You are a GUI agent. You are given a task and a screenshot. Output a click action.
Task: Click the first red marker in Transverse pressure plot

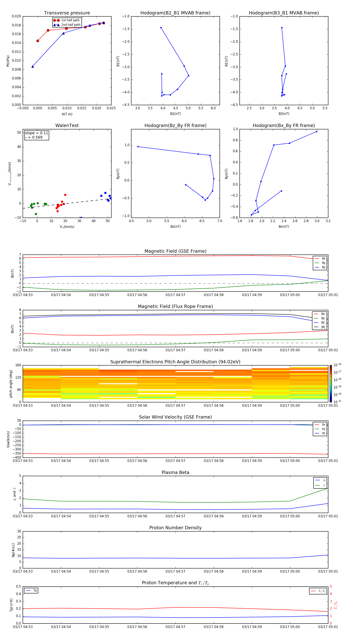pyautogui.click(x=38, y=41)
